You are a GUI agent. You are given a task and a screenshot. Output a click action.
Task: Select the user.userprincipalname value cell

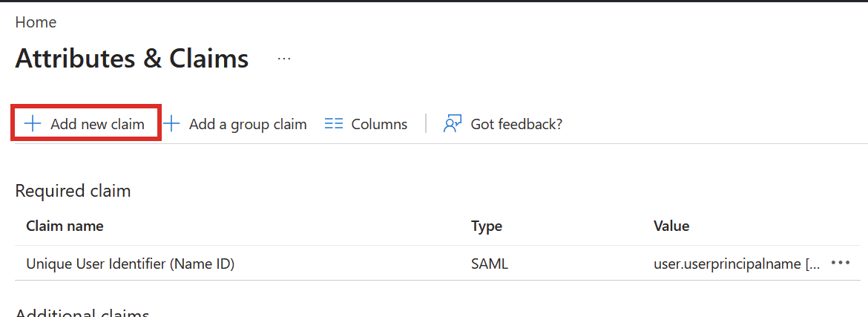coord(736,263)
